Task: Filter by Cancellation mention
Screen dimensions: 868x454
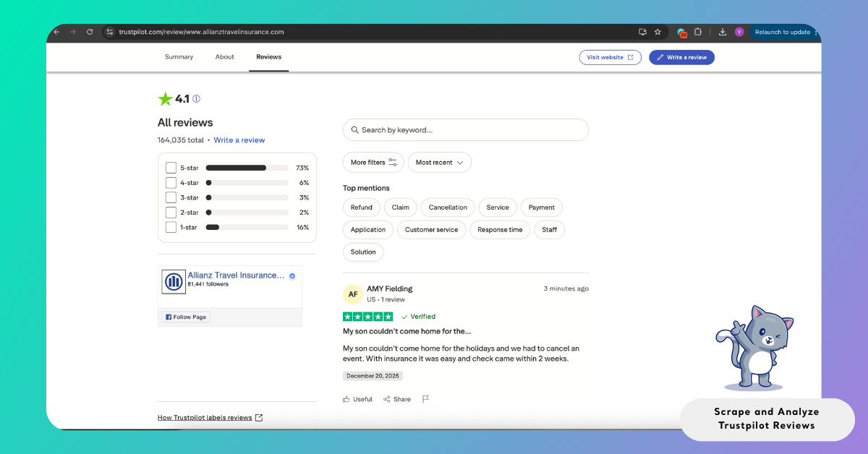Action: [448, 207]
